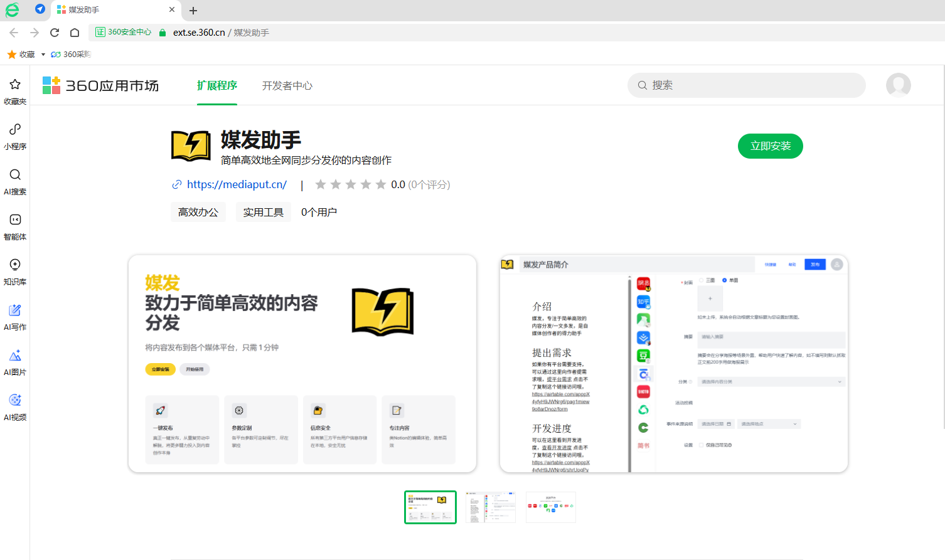Image resolution: width=945 pixels, height=560 pixels.
Task: Switch to the 开发者中心 tab
Action: [x=287, y=86]
